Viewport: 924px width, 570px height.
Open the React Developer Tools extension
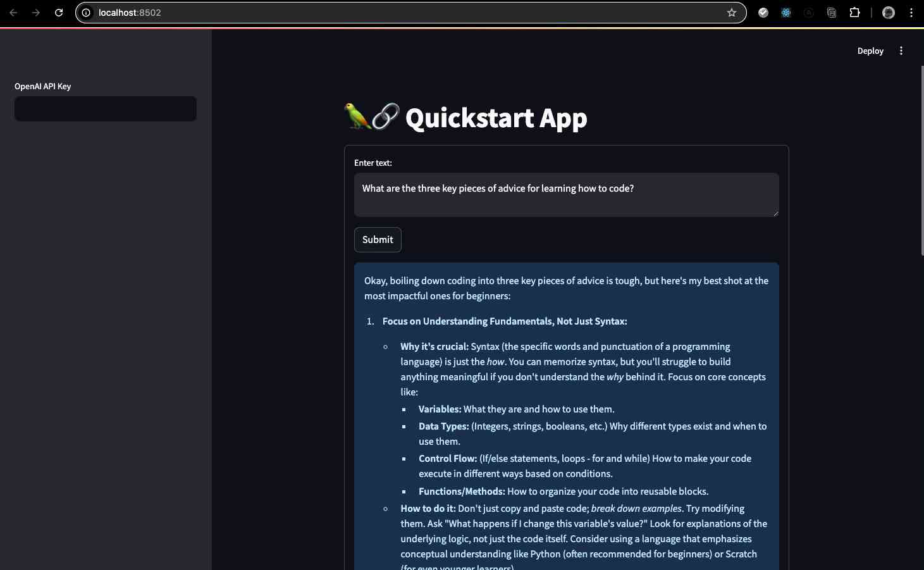pos(786,13)
